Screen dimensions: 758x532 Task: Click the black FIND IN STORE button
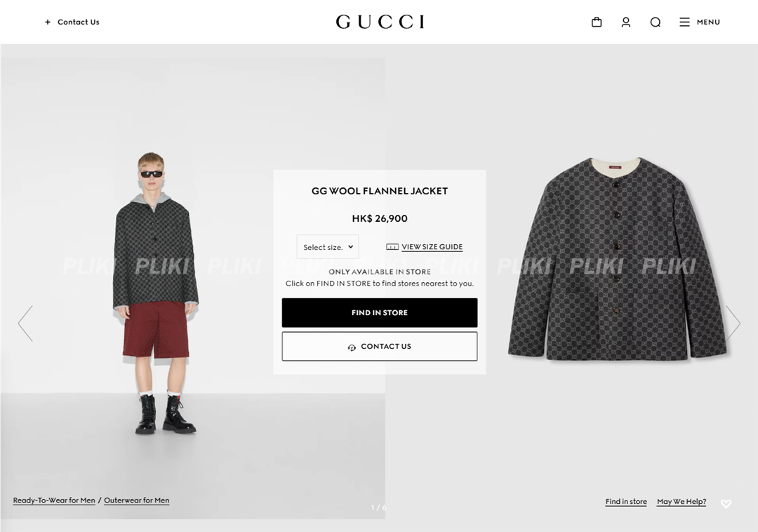click(x=380, y=312)
